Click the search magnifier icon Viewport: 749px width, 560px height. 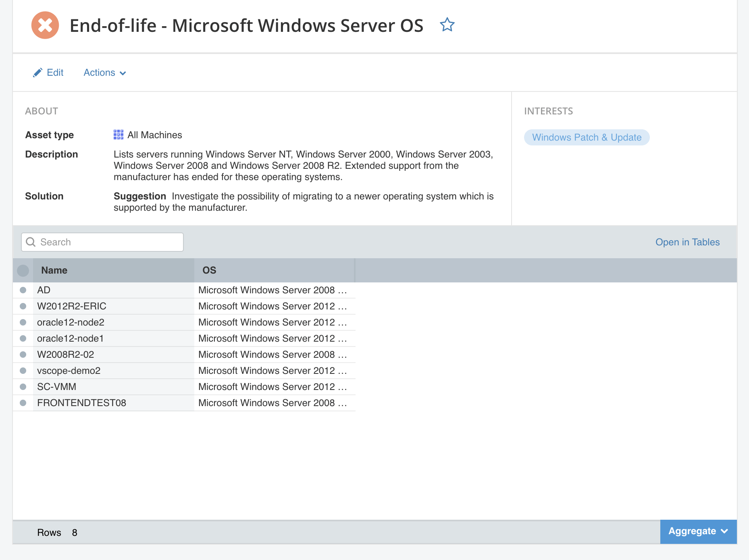31,242
